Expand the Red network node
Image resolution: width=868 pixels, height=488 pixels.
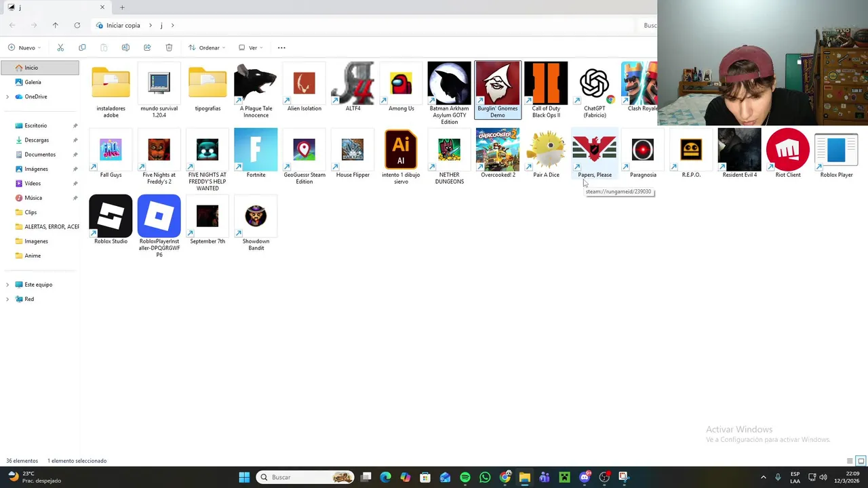[7, 299]
